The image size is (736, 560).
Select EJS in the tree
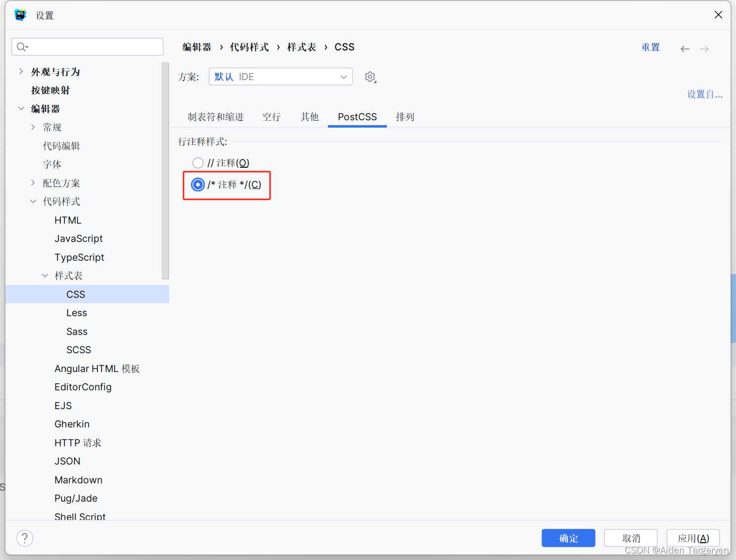(x=63, y=406)
